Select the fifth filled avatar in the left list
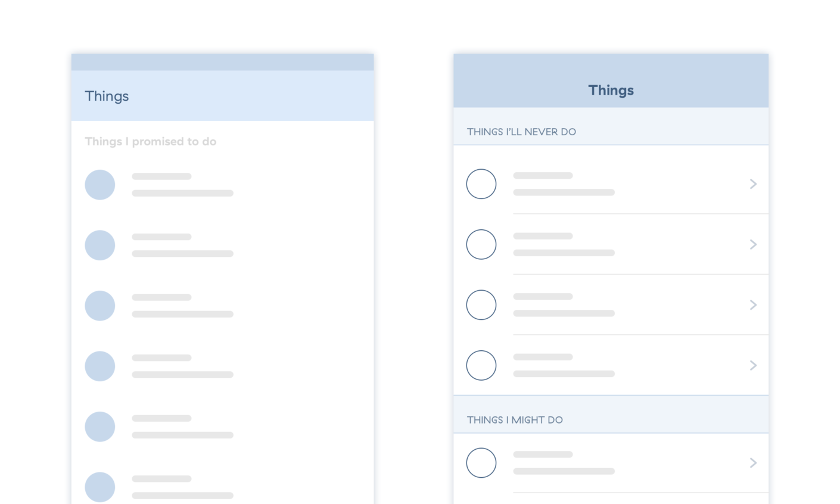 [99, 427]
